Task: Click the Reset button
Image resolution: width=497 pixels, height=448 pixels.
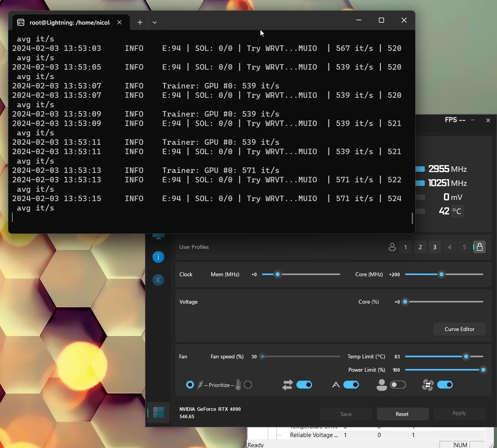Action: click(402, 414)
